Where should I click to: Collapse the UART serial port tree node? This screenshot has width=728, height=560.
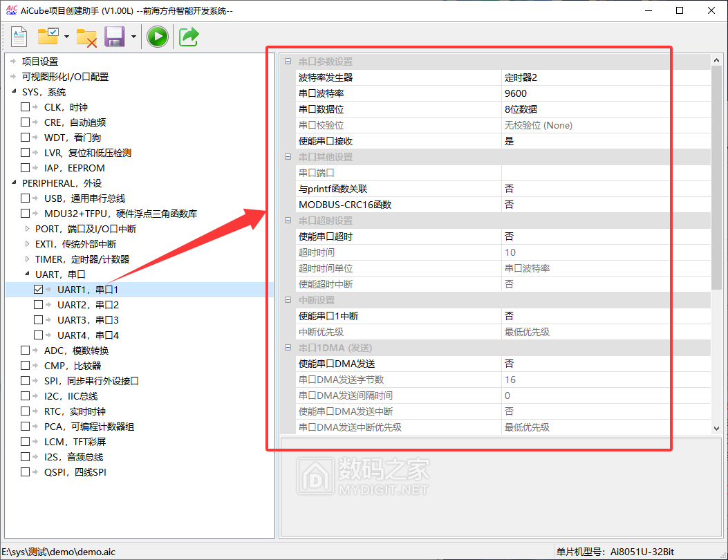click(28, 274)
